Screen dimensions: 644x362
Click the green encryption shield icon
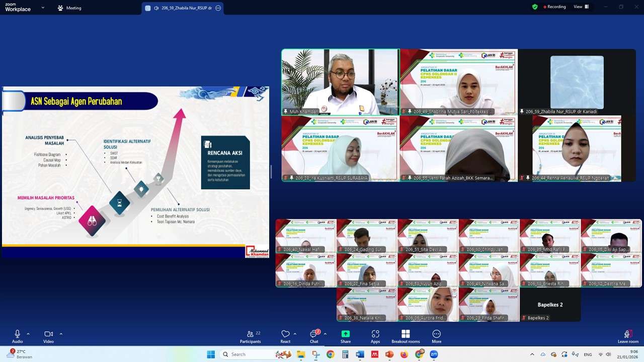[535, 7]
